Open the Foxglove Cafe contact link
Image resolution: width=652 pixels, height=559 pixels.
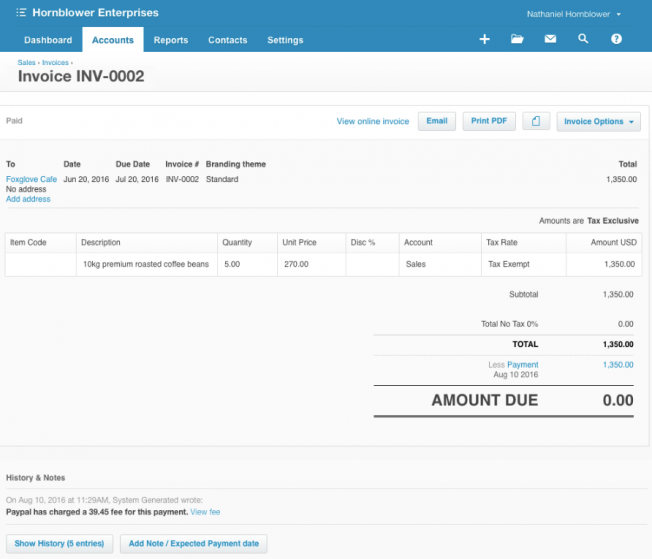point(31,179)
